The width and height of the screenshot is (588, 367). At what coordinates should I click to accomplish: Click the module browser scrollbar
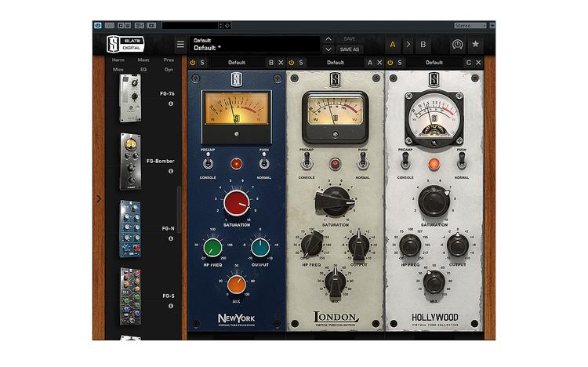(180, 209)
